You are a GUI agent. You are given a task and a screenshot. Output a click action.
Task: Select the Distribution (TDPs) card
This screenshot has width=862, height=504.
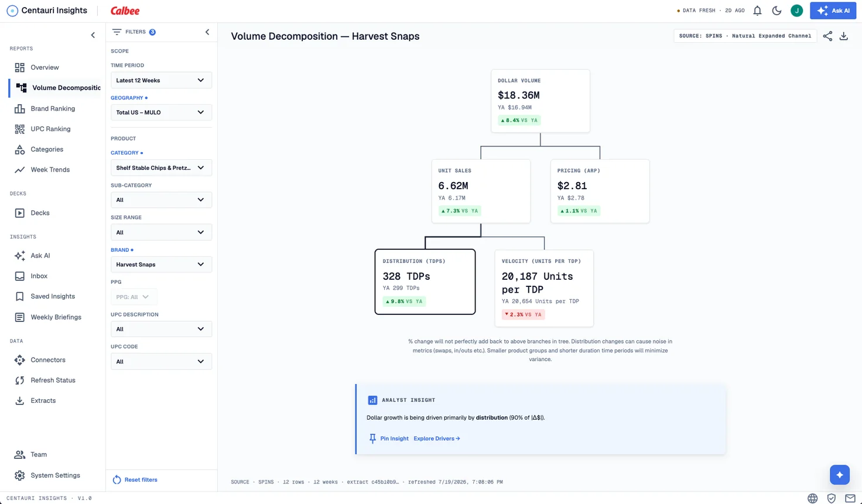[x=425, y=282]
